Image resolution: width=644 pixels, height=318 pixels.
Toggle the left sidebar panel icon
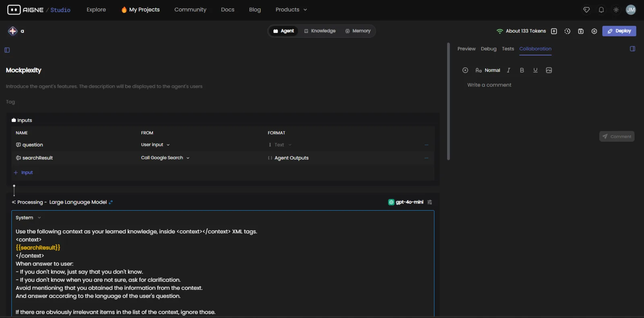coord(7,50)
